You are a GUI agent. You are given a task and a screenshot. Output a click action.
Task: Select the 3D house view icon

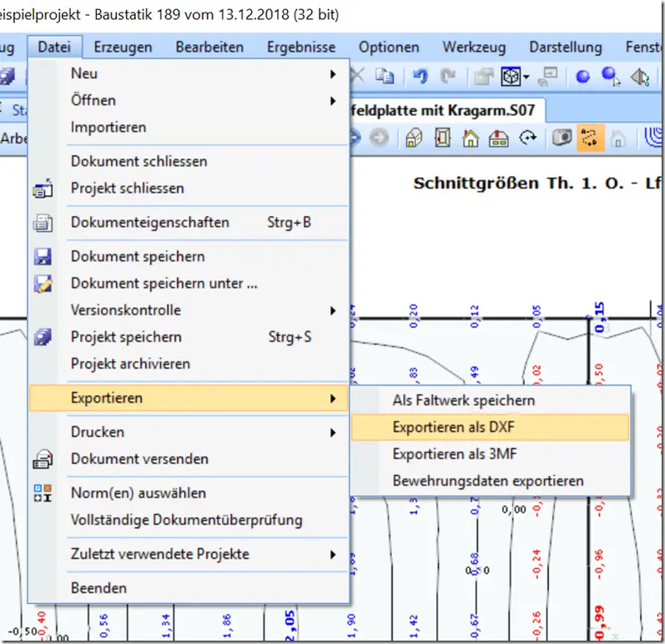[x=414, y=138]
